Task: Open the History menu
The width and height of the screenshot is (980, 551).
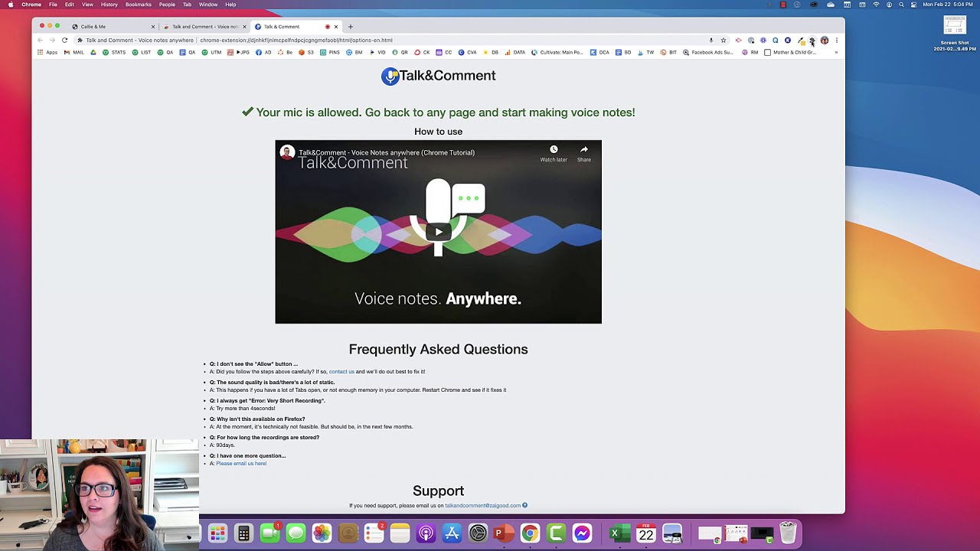Action: [x=109, y=5]
